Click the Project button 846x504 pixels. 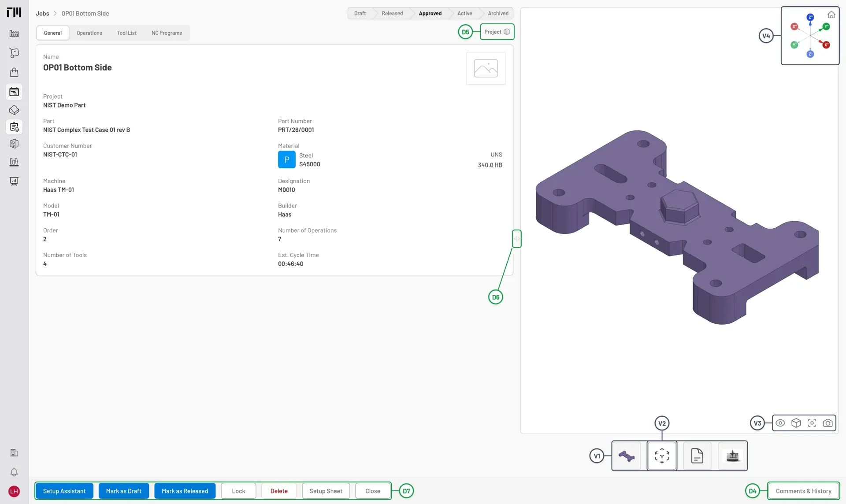pos(497,32)
